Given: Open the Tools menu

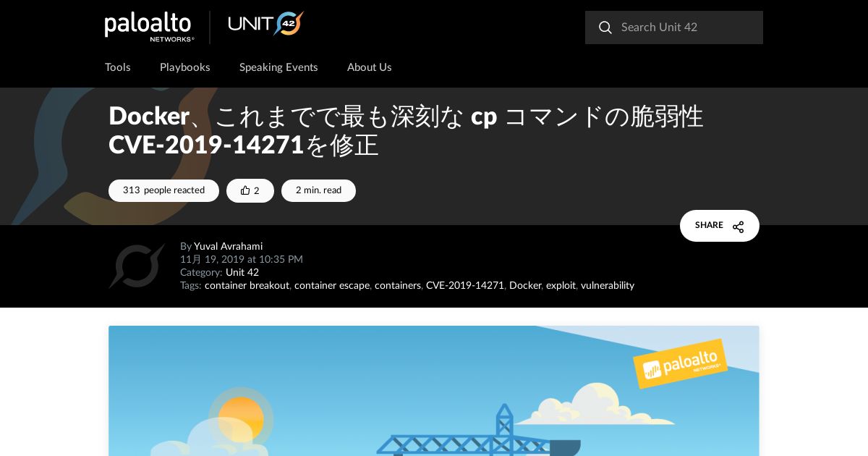Looking at the screenshot, I should (118, 67).
